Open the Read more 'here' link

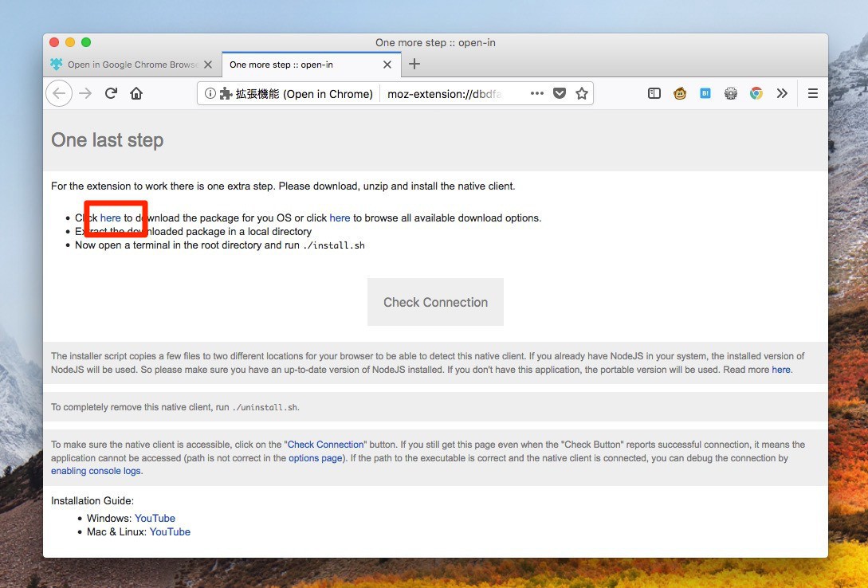point(781,370)
